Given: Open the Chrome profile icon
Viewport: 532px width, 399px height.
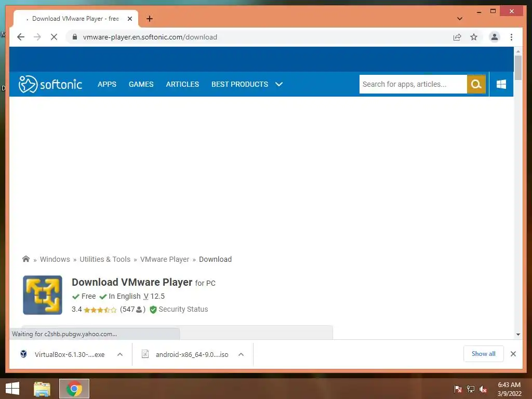Looking at the screenshot, I should (495, 37).
